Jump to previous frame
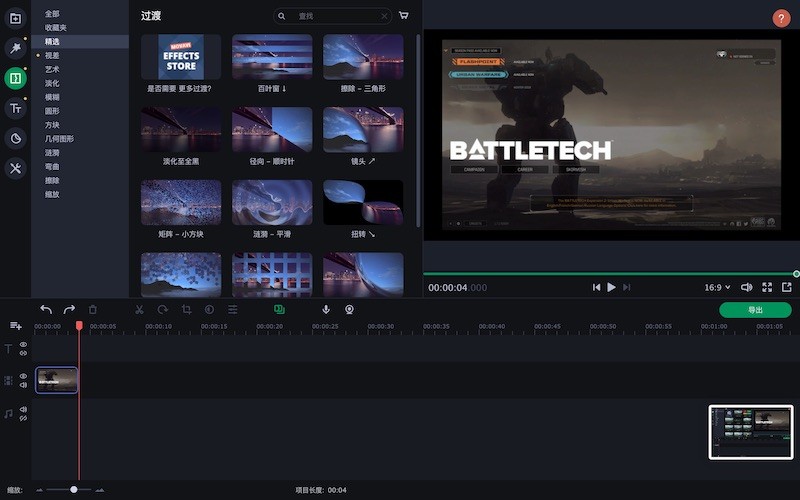 [x=596, y=287]
